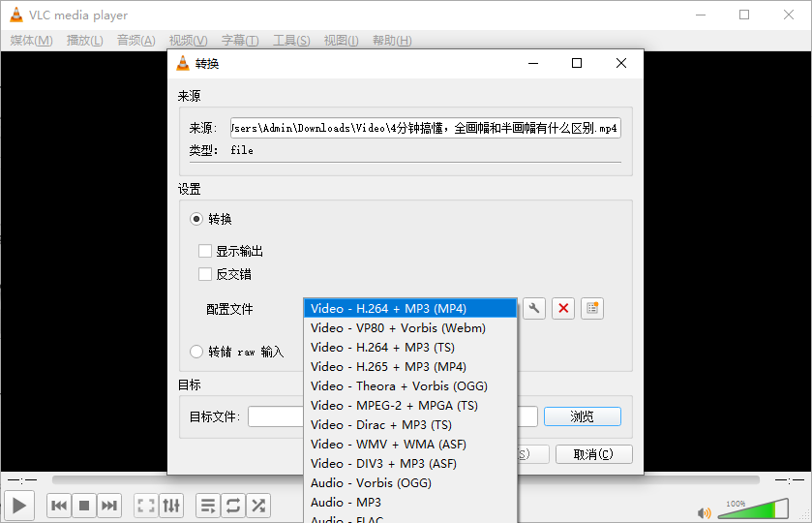Viewport: 812px width, 523px height.
Task: Show the playlist icon
Action: pos(208,506)
